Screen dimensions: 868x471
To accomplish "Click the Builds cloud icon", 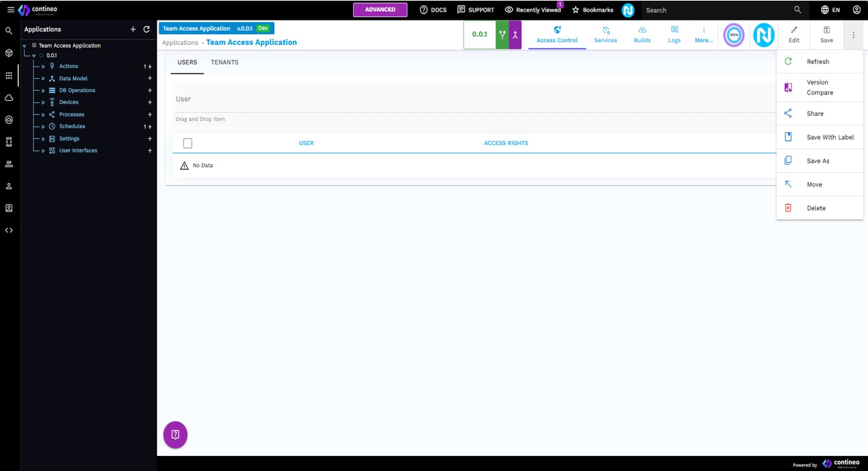I will tap(642, 31).
